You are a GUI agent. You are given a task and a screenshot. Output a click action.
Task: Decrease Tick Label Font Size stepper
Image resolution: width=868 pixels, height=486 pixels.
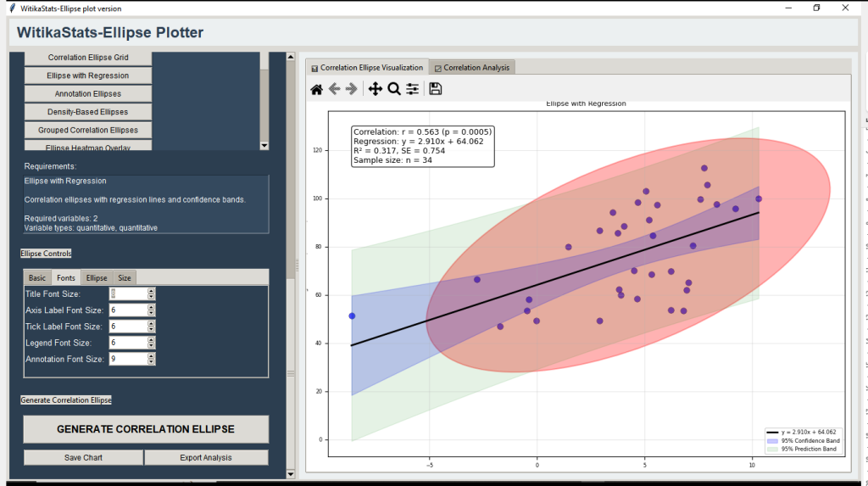[151, 330]
